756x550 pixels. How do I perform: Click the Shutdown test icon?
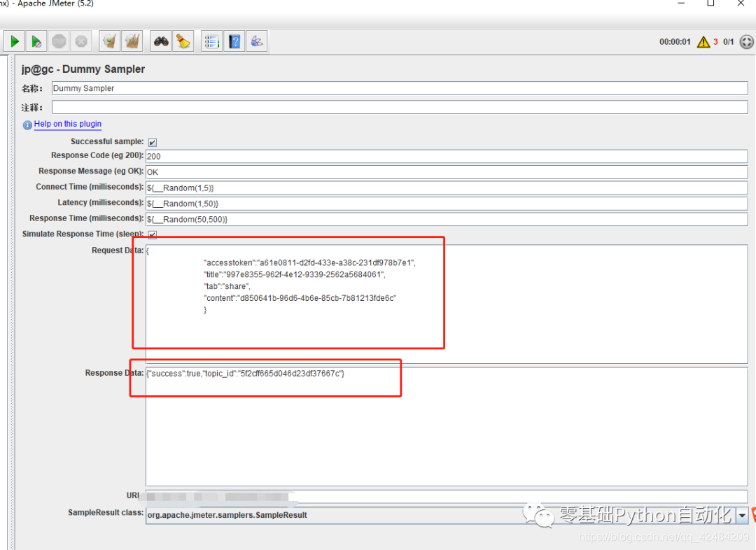coord(81,41)
